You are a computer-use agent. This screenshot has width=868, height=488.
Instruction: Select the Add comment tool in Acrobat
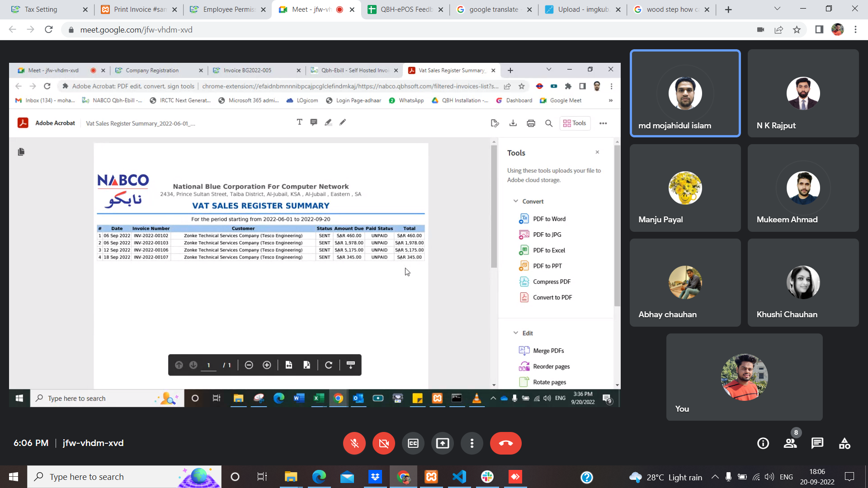click(314, 122)
